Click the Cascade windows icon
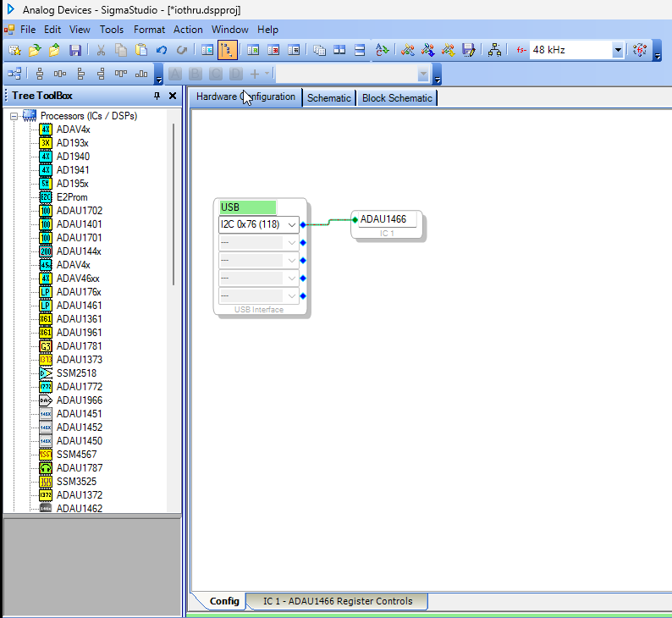 click(x=319, y=50)
